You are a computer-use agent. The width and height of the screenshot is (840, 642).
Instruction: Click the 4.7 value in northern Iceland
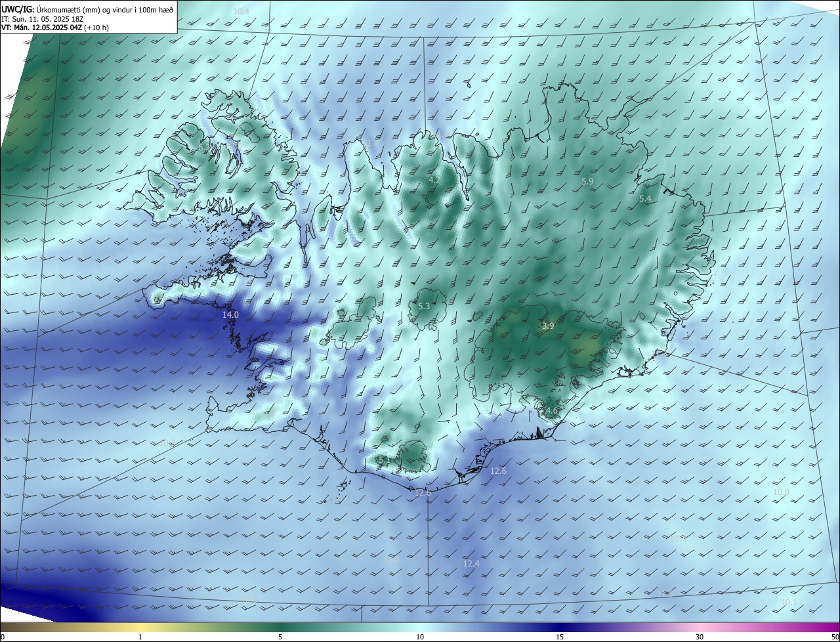434,181
